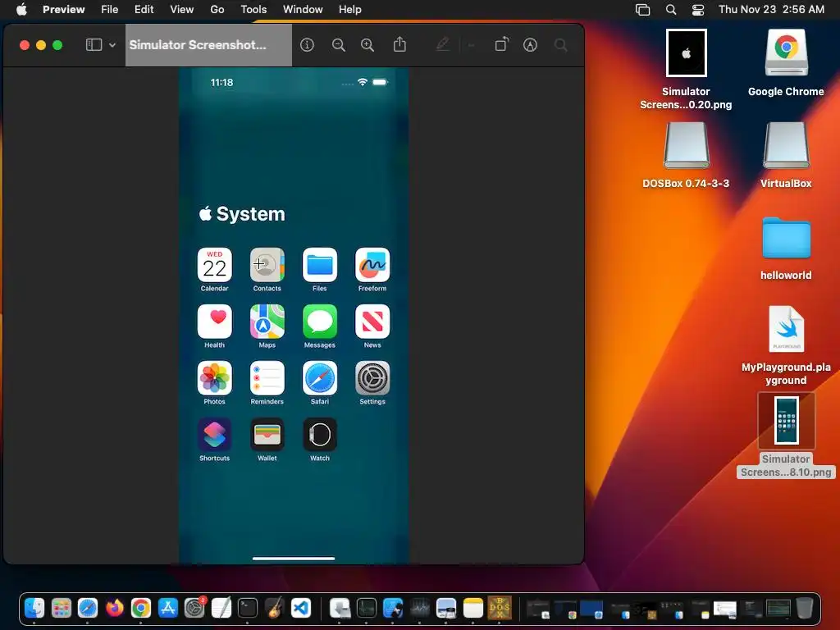Open Safari from the Dock
Image resolution: width=840 pixels, height=630 pixels.
88,608
